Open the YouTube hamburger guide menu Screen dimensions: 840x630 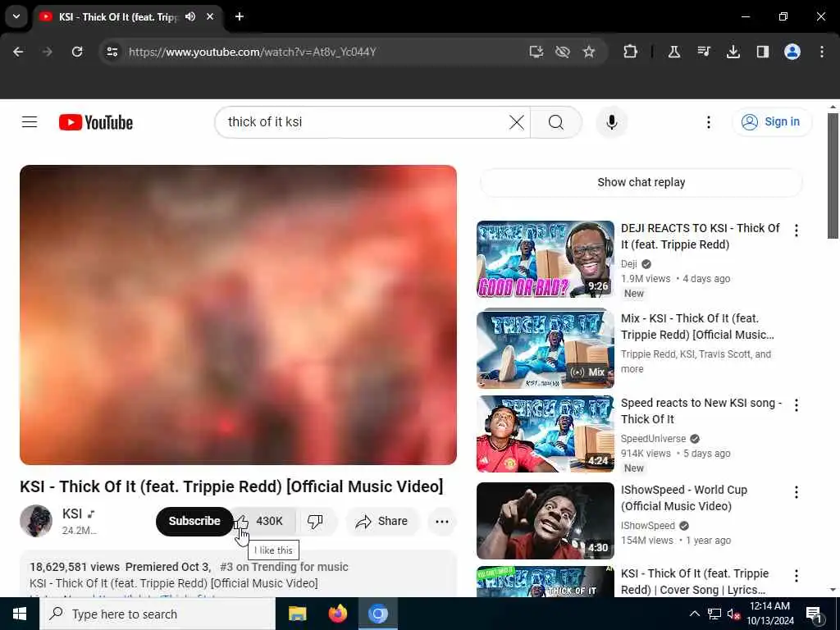30,122
